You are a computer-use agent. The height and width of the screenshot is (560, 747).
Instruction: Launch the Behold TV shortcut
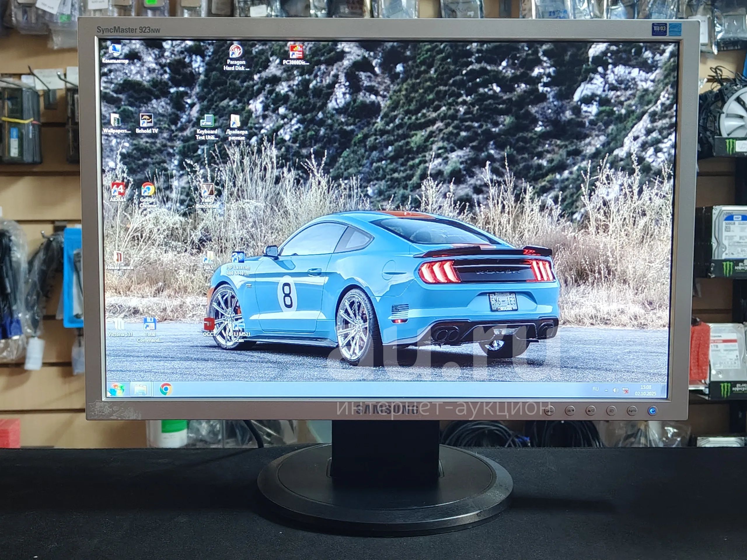point(146,120)
